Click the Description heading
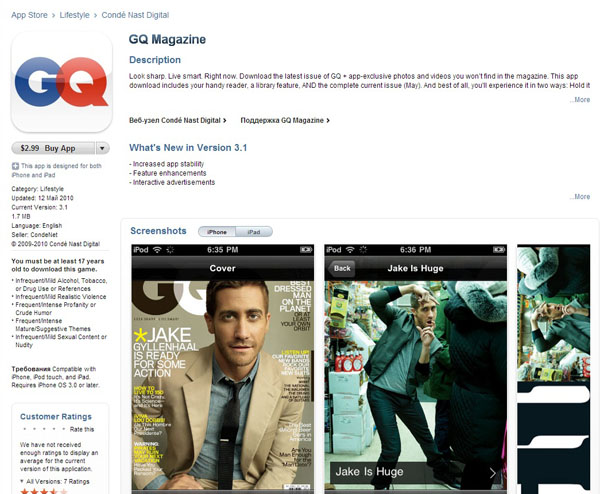600x494 pixels. pyautogui.click(x=155, y=60)
